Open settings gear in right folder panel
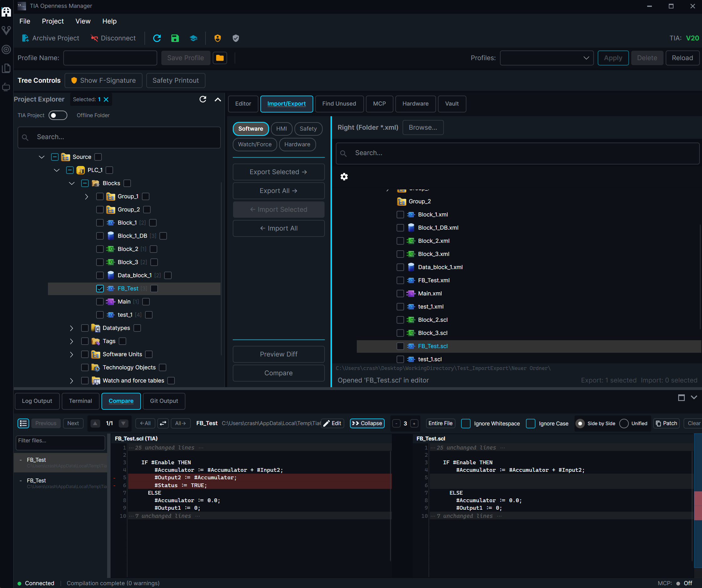 coord(344,176)
